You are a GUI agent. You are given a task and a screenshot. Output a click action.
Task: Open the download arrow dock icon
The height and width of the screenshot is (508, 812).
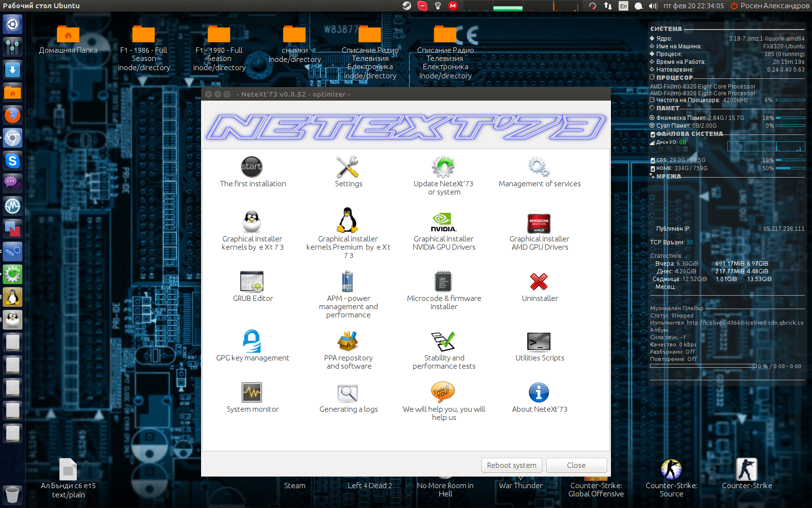pyautogui.click(x=13, y=70)
